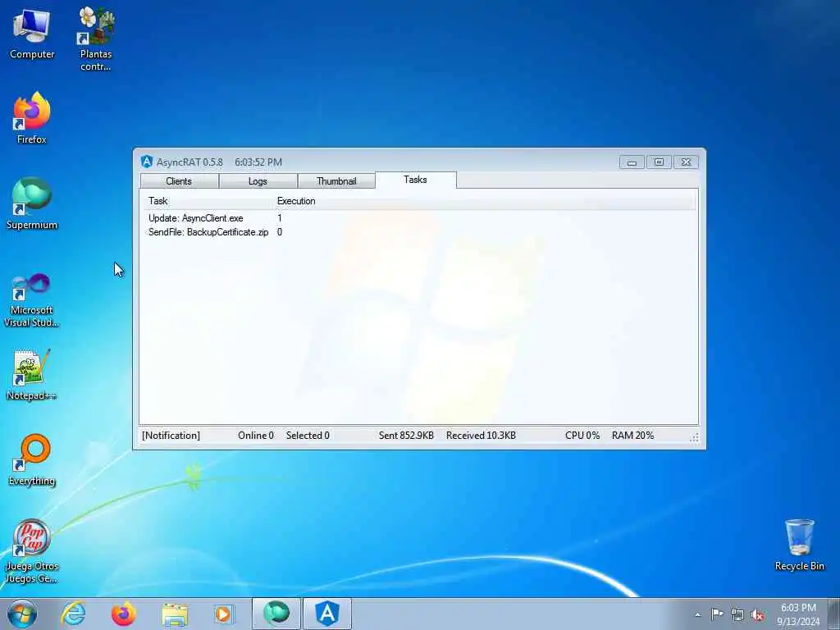This screenshot has height=630, width=840.
Task: Switch to the Clients tab
Action: (x=179, y=181)
